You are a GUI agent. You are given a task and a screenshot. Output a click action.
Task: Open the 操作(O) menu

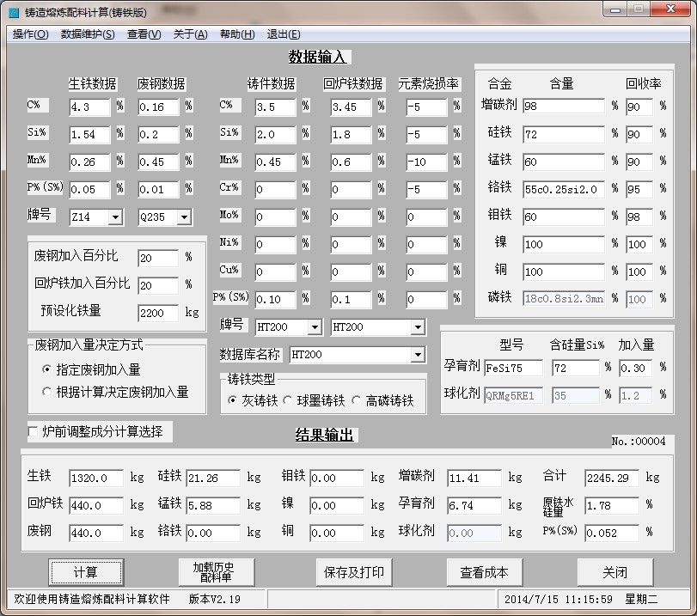point(30,34)
